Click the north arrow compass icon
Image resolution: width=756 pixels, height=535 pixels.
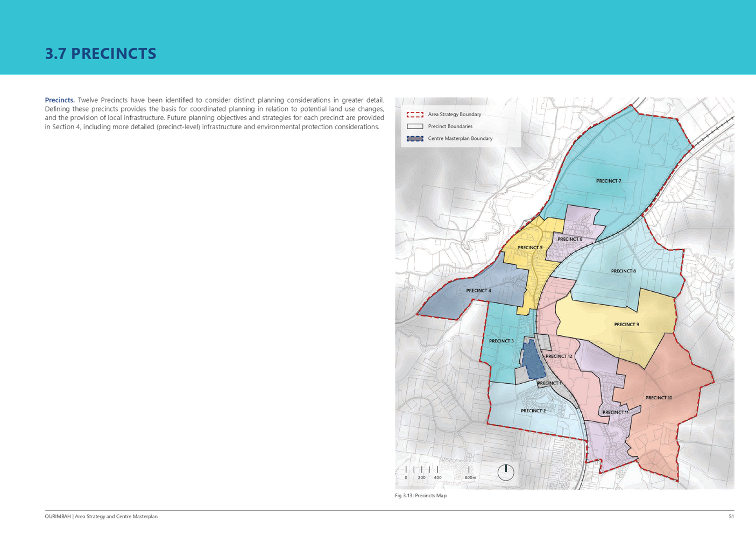506,472
